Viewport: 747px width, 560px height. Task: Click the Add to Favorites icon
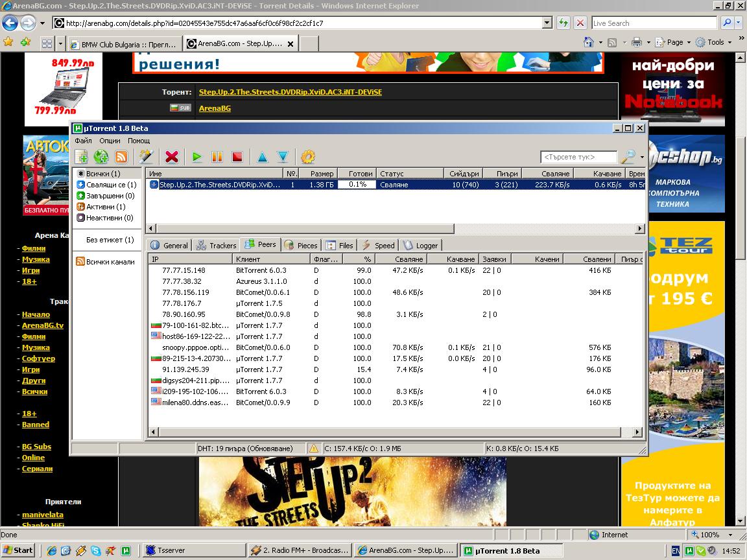pyautogui.click(x=25, y=42)
